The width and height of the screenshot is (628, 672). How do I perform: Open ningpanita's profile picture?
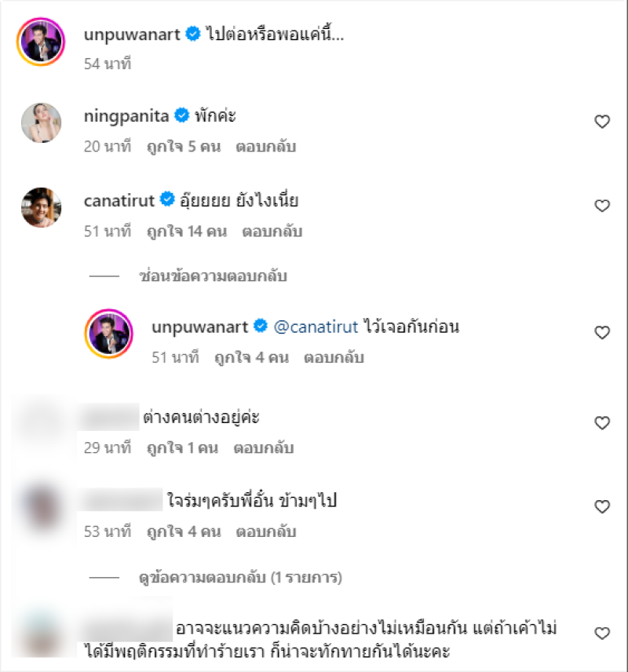point(41,122)
